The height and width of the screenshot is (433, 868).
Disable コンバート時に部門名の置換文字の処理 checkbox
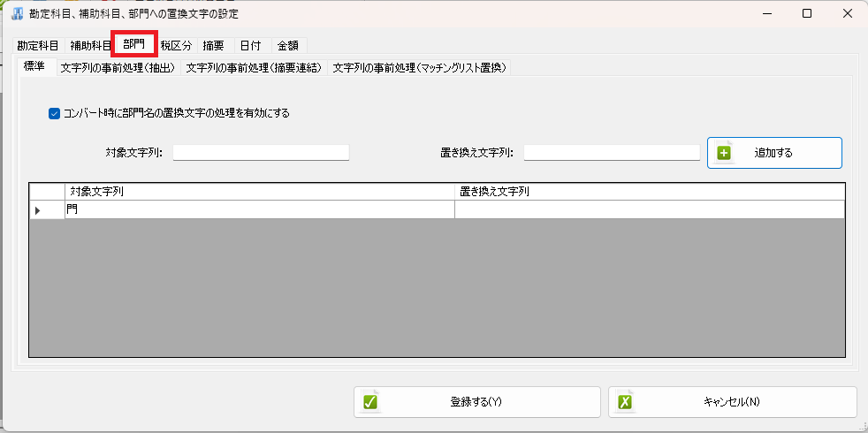tap(55, 113)
